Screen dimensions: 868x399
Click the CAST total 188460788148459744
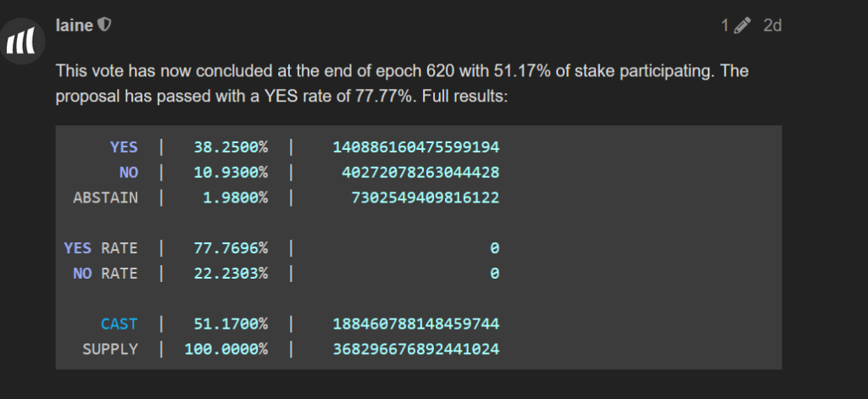pos(415,324)
